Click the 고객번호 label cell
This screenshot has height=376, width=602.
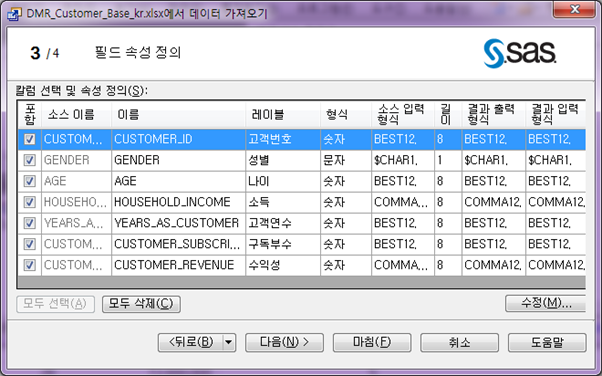283,139
